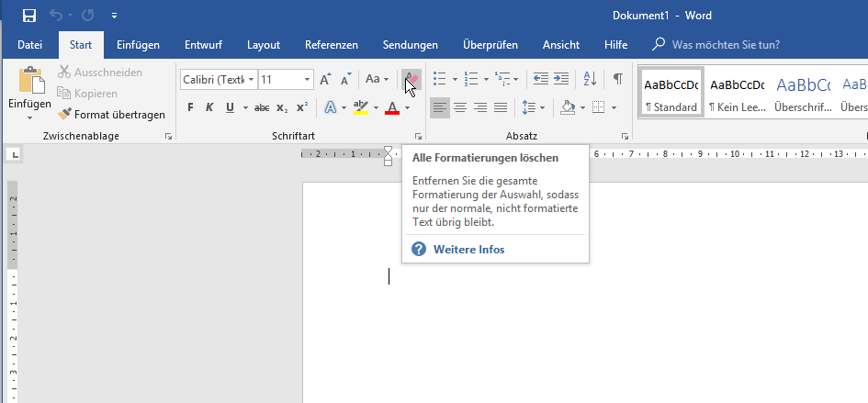Screen dimensions: 868x403
Task: Click the numbered list icon
Action: (x=470, y=79)
